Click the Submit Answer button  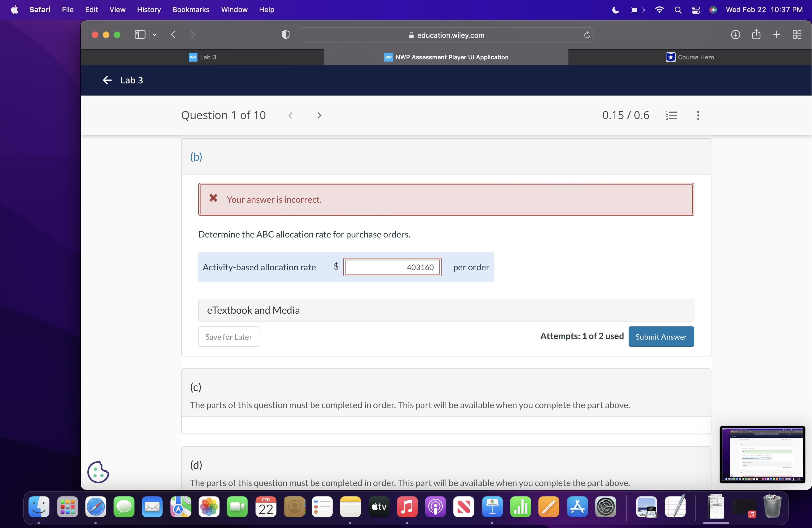click(x=661, y=336)
